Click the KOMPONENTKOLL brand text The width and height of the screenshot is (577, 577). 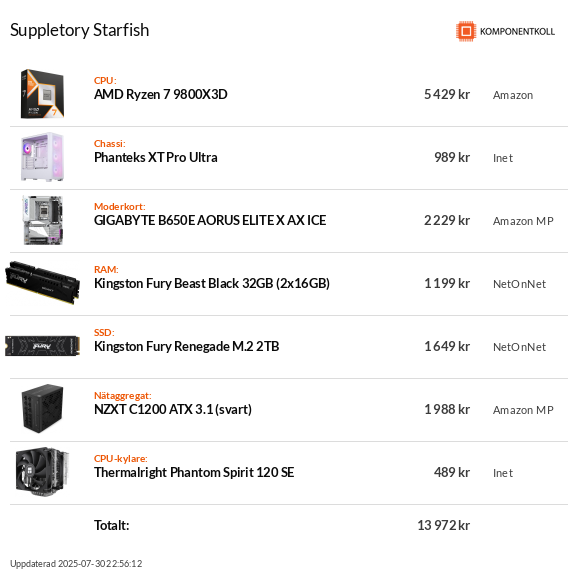517,32
